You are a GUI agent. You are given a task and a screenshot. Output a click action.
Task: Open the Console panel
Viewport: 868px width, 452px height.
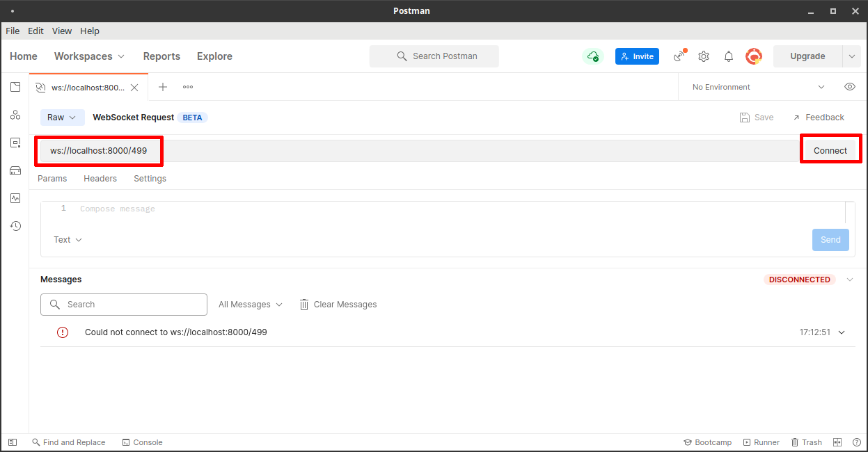tap(142, 442)
